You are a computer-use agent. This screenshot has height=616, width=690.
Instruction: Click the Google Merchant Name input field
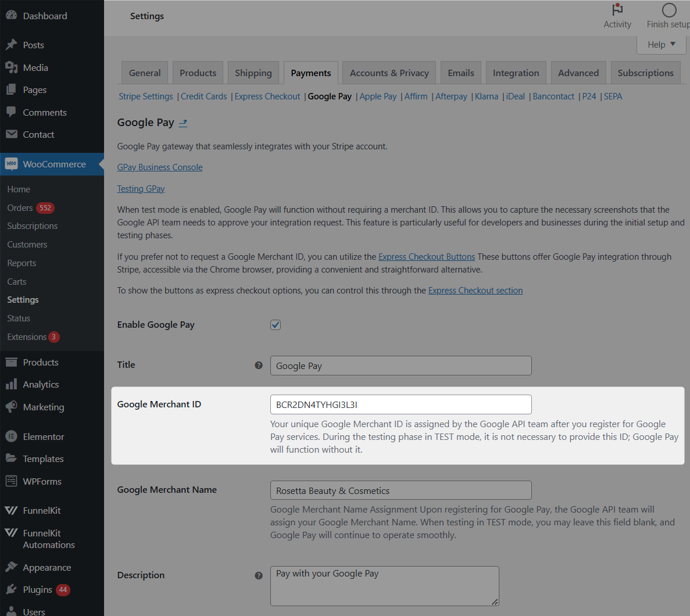[x=401, y=490]
